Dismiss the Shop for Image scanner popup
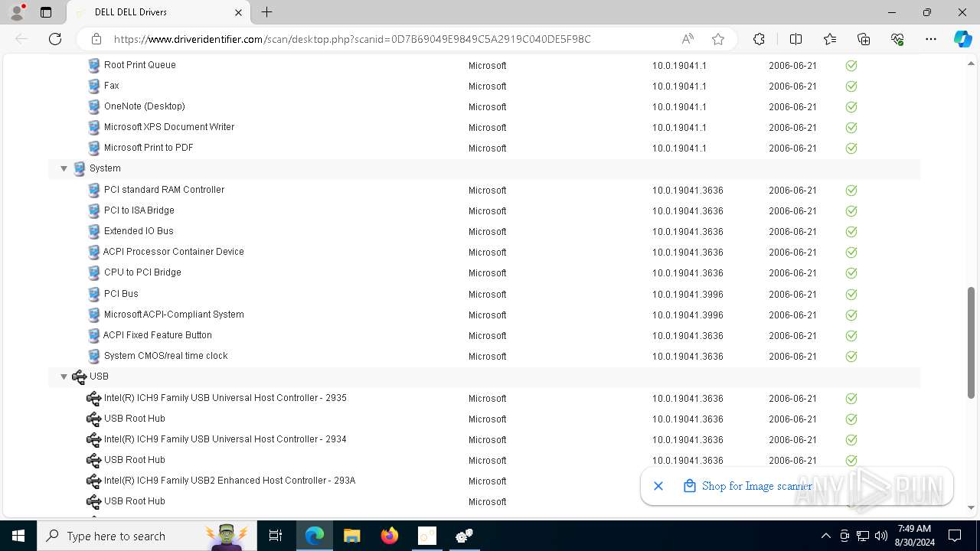Image resolution: width=980 pixels, height=551 pixels. 658,486
